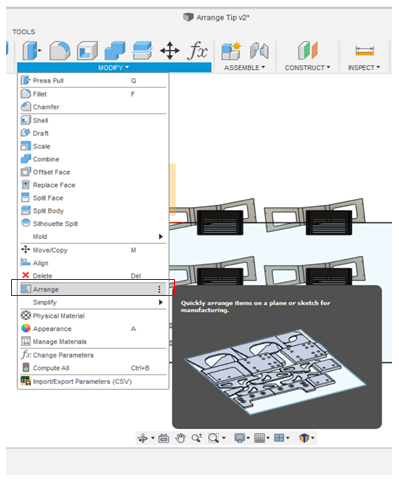Click the Combine toolbar icon
This screenshot has width=399, height=482.
click(115, 51)
